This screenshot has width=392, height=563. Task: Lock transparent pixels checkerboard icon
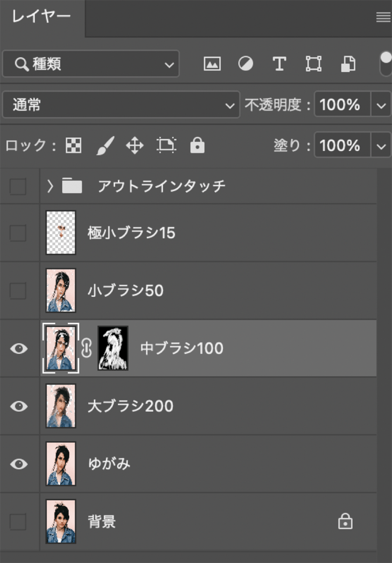point(74,145)
